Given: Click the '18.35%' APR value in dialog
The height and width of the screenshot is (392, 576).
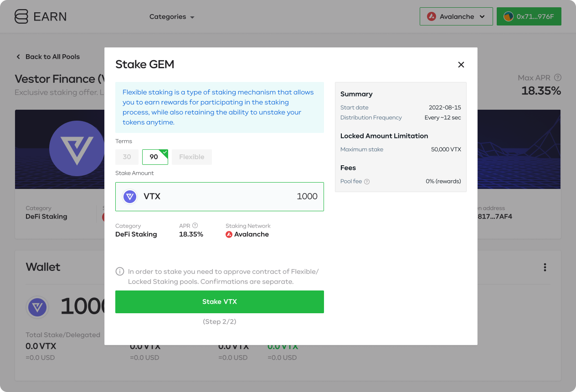Looking at the screenshot, I should [x=191, y=234].
